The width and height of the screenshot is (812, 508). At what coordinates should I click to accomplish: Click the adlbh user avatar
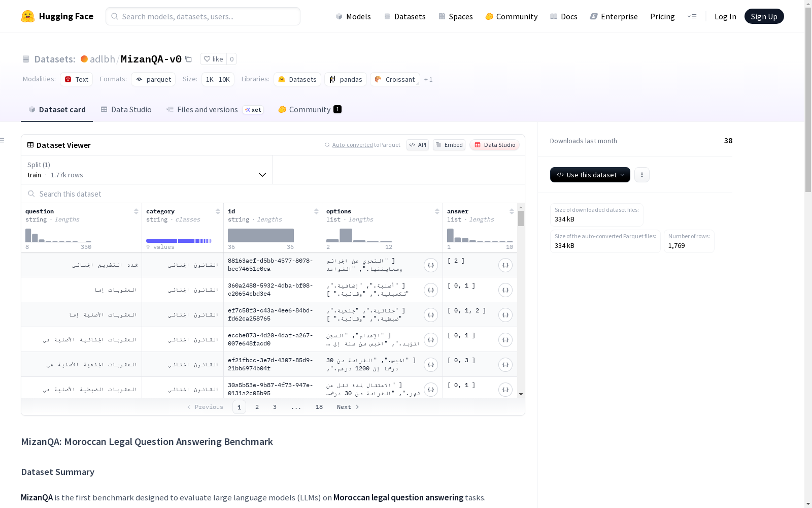[x=84, y=59]
